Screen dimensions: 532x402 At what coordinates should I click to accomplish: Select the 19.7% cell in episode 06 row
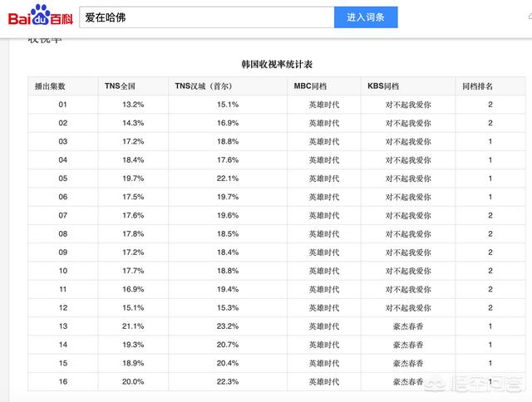(x=228, y=197)
